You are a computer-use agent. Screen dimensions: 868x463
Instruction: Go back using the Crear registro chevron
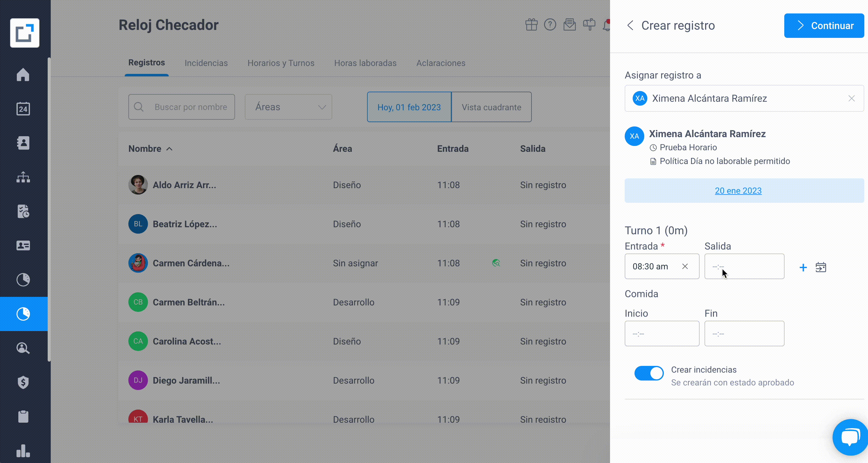tap(630, 25)
